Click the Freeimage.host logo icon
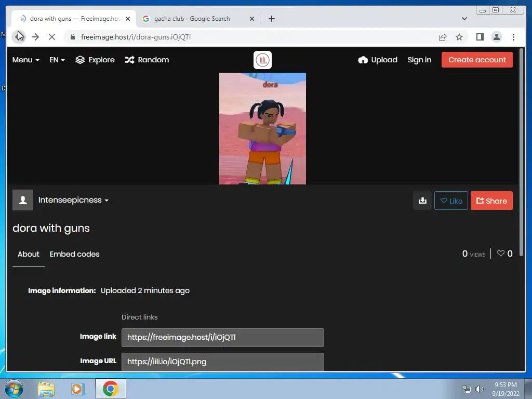 pos(262,60)
